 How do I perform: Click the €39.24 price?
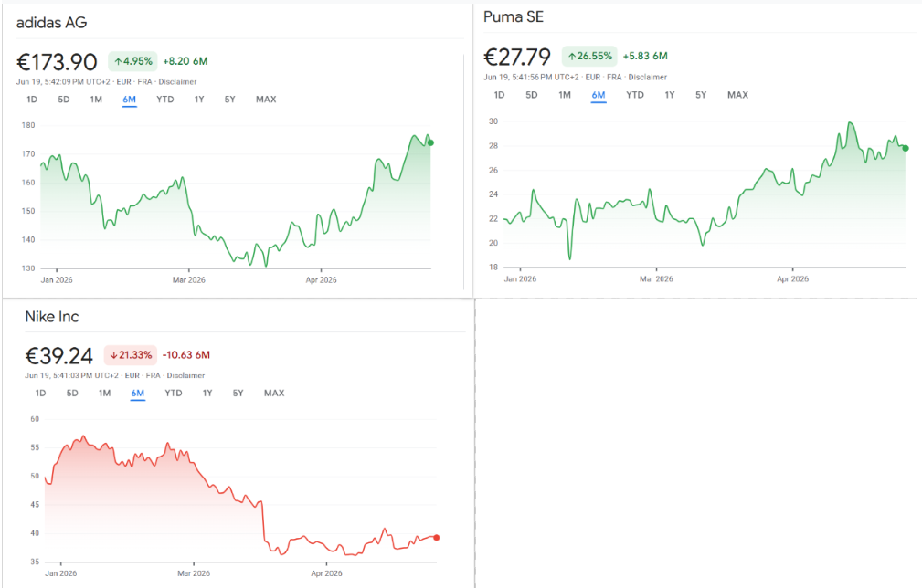point(58,355)
